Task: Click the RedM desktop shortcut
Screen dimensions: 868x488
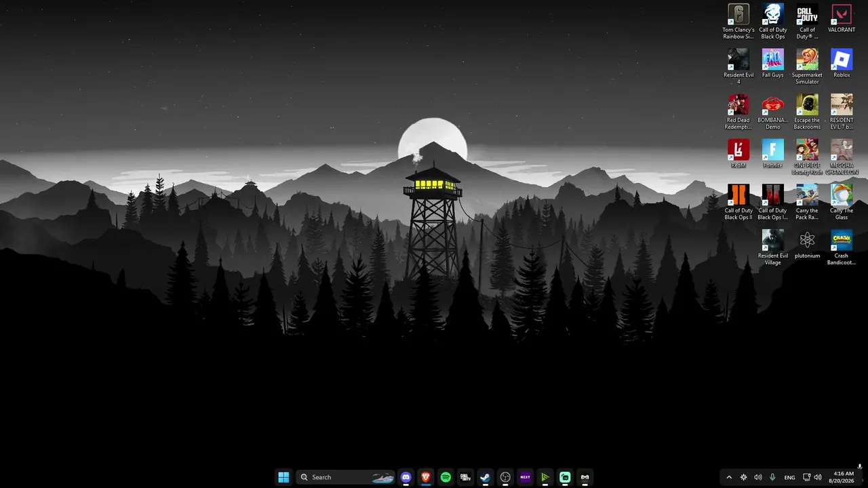Action: click(x=738, y=154)
